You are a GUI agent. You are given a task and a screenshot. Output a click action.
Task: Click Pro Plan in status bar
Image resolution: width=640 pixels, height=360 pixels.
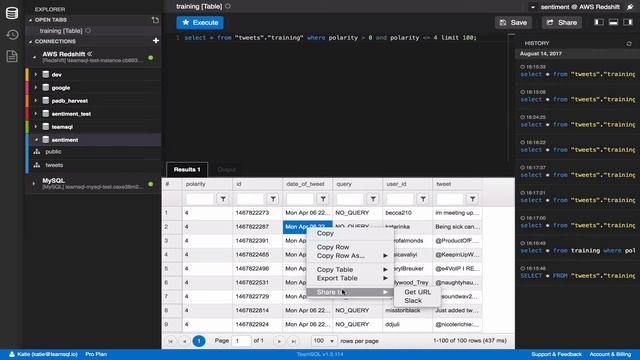96,354
